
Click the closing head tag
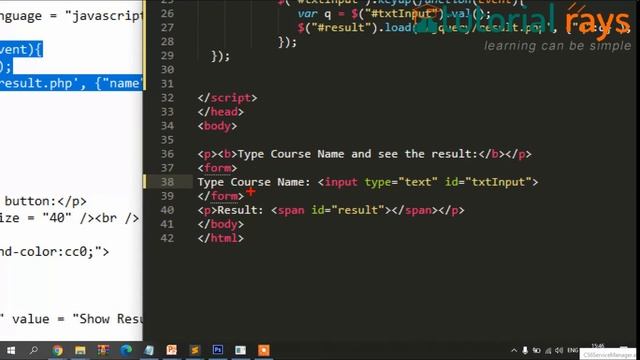click(220, 112)
